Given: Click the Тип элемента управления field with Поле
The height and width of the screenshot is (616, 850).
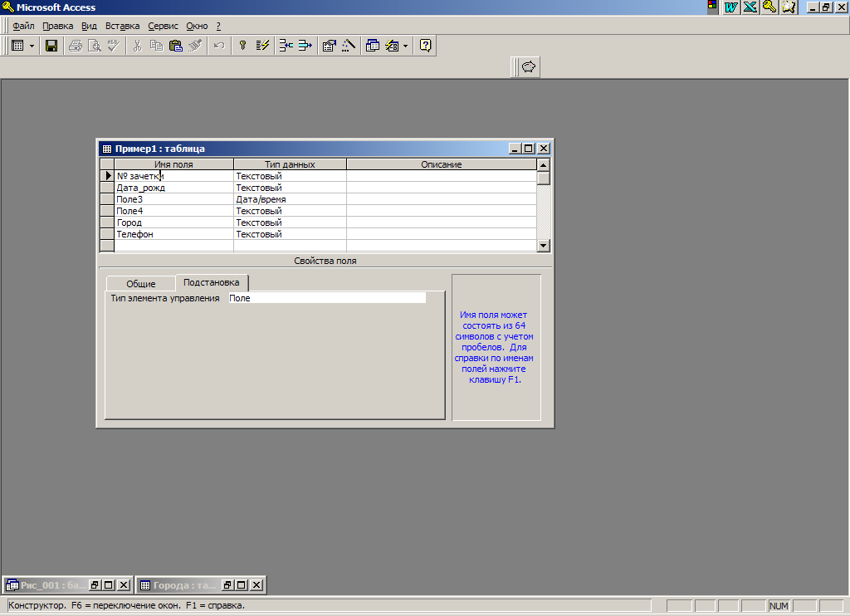Looking at the screenshot, I should click(327, 298).
